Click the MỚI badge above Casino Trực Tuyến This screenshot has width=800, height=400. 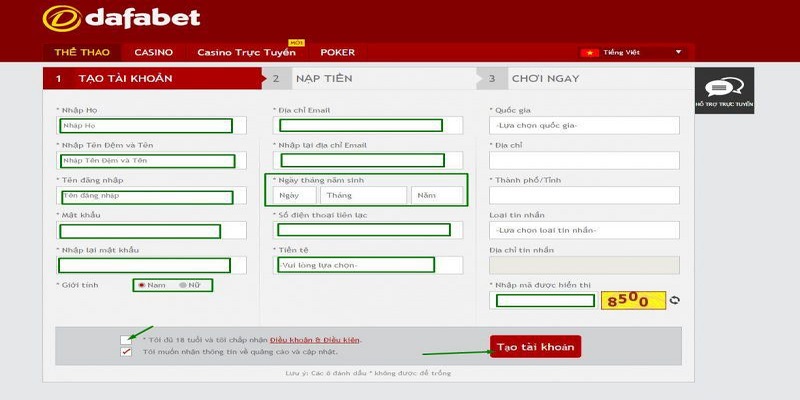tap(296, 42)
